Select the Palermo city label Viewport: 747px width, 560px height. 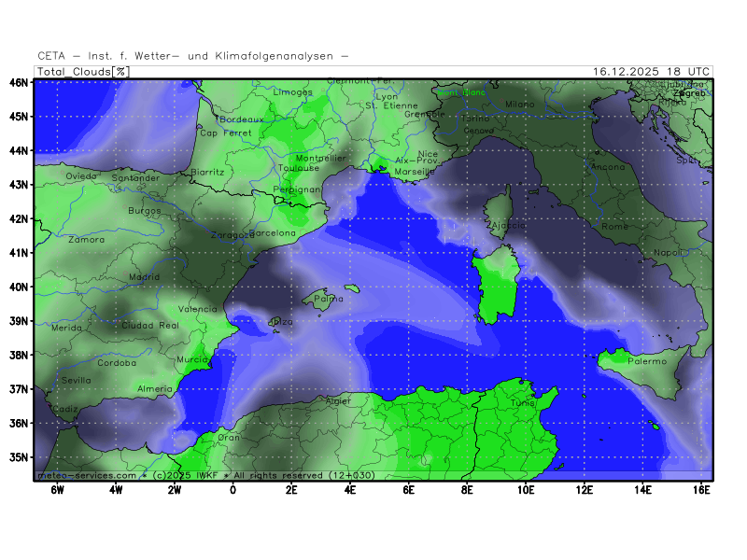point(647,361)
